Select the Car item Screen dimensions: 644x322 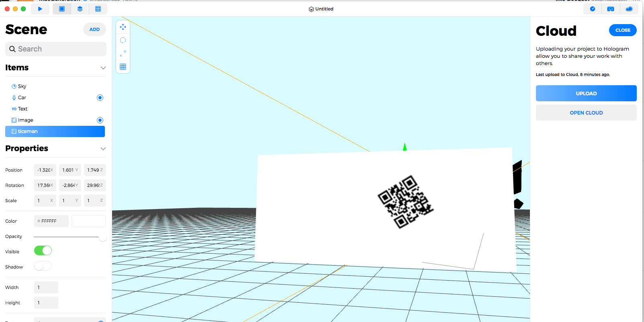[55, 98]
